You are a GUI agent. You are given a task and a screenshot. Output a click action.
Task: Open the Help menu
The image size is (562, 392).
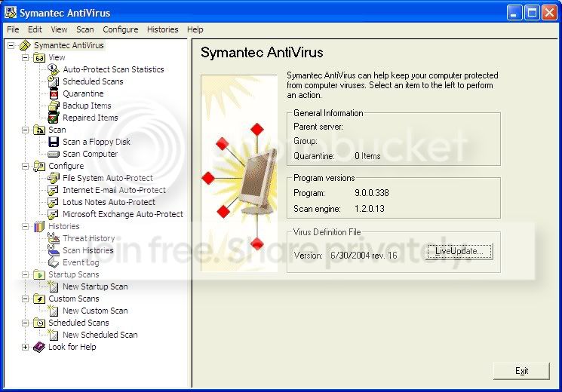coord(195,29)
